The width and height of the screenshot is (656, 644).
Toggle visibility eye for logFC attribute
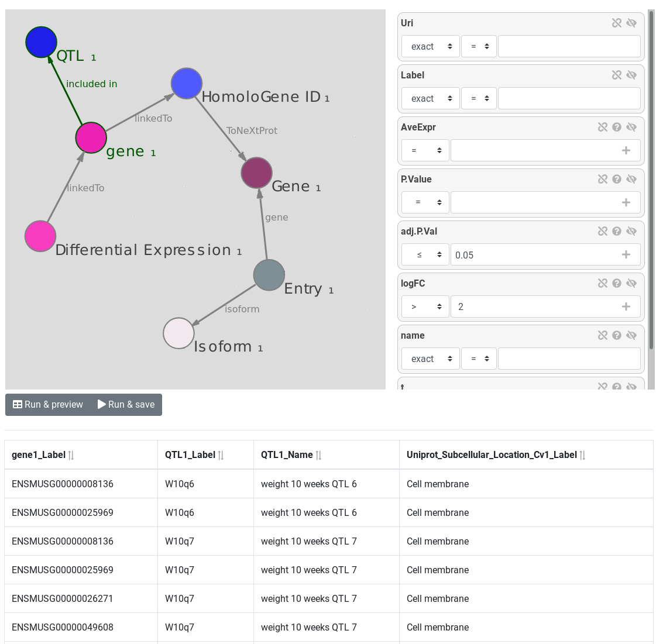[631, 284]
